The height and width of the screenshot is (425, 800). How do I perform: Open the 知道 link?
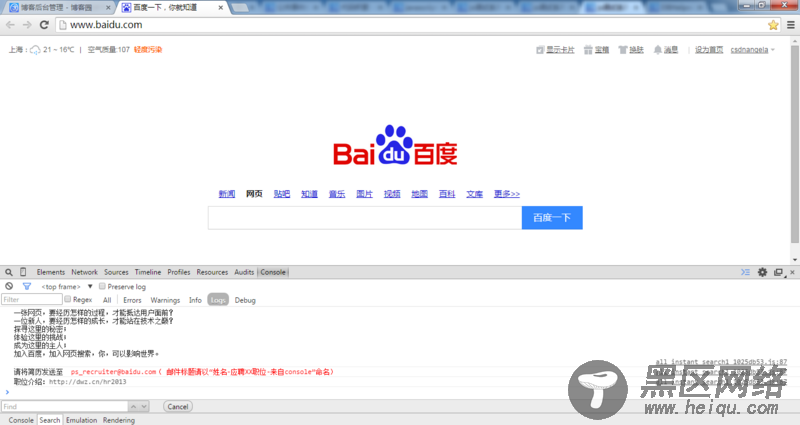pyautogui.click(x=309, y=194)
